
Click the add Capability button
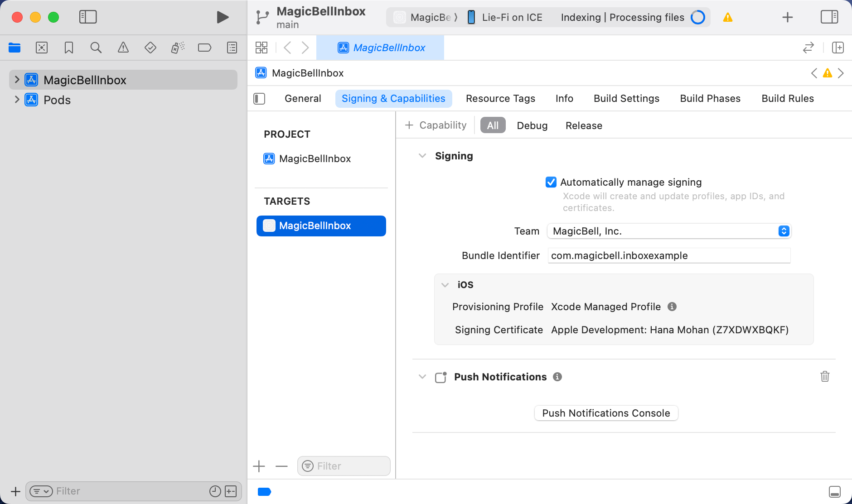(436, 125)
